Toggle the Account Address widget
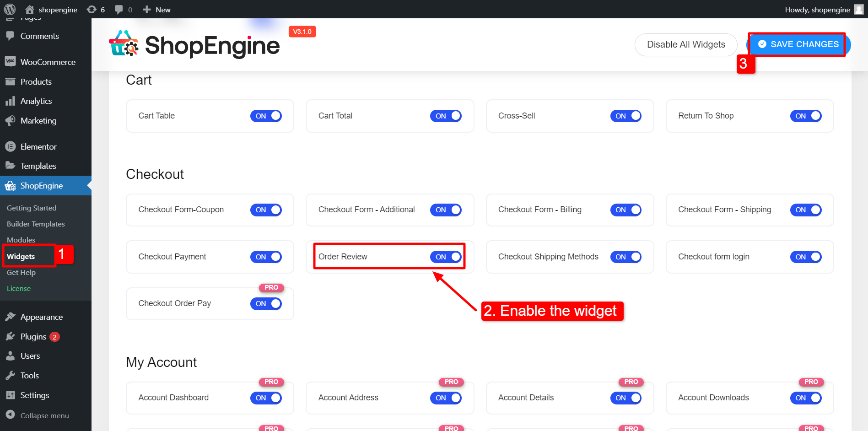The width and height of the screenshot is (868, 431). coord(446,398)
